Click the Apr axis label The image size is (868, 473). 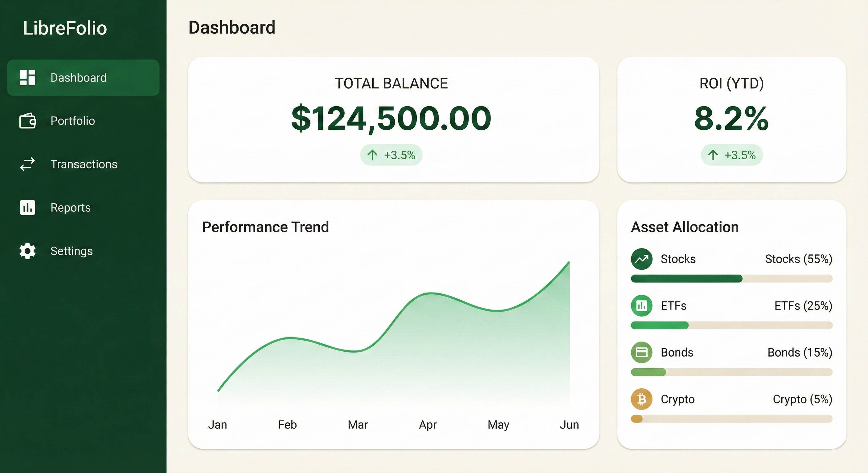(x=428, y=425)
